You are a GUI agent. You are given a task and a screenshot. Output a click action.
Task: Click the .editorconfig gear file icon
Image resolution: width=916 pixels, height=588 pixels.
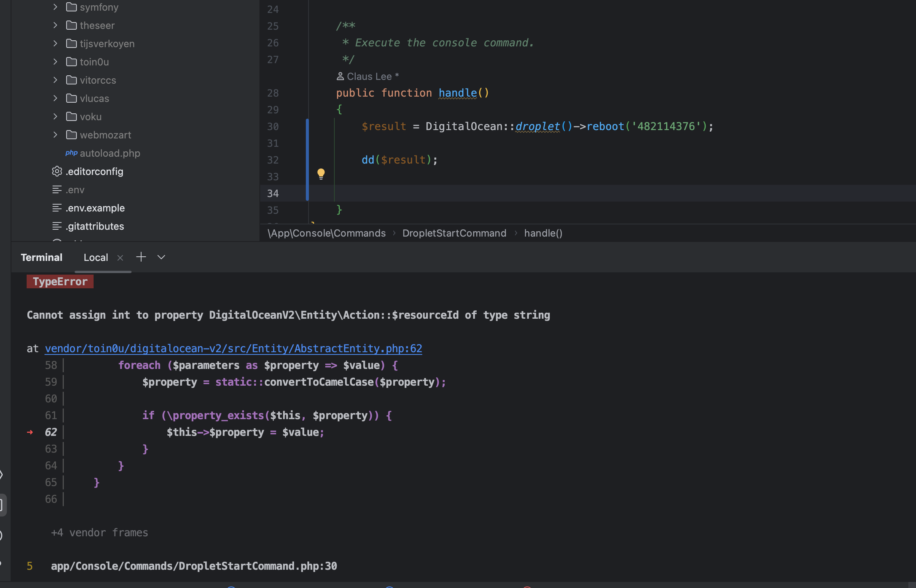tap(57, 172)
